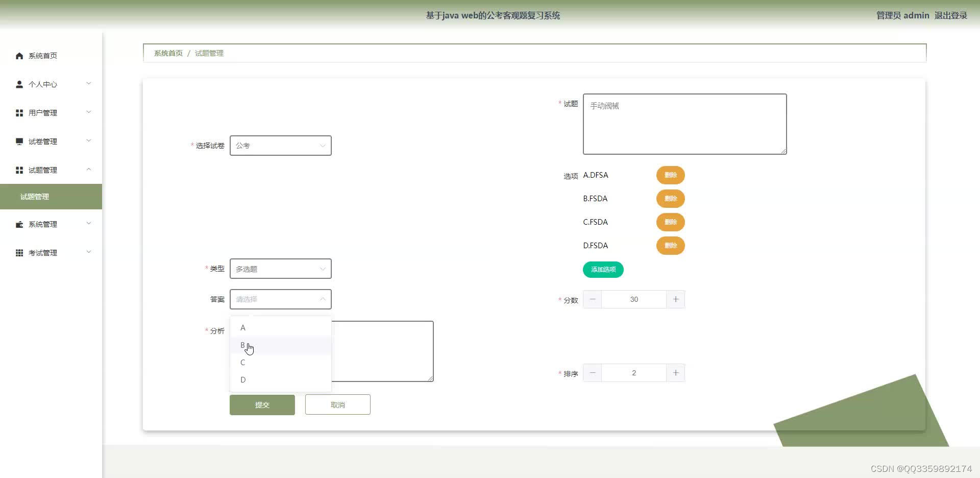Select answer option D in the dropdown
This screenshot has height=478, width=980.
[x=281, y=380]
